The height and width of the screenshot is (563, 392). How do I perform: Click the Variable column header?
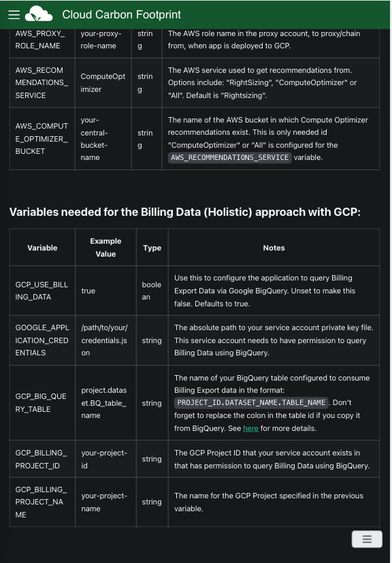coord(42,247)
